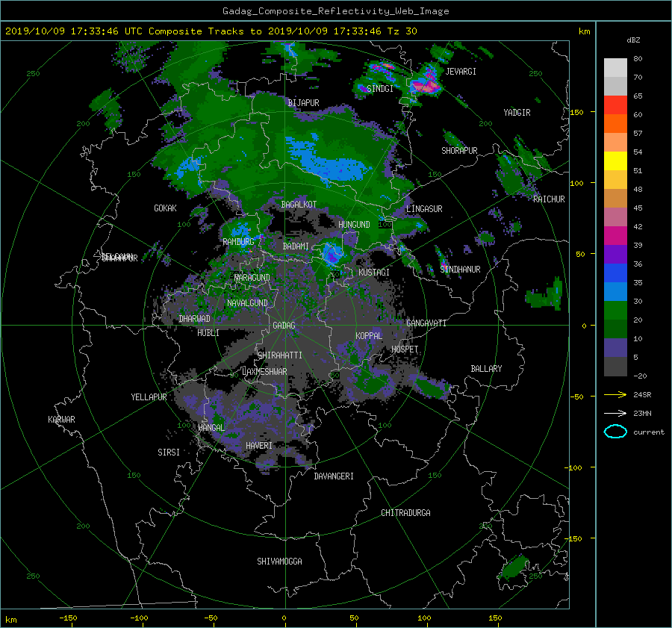Click the SINDGI city label

(380, 89)
